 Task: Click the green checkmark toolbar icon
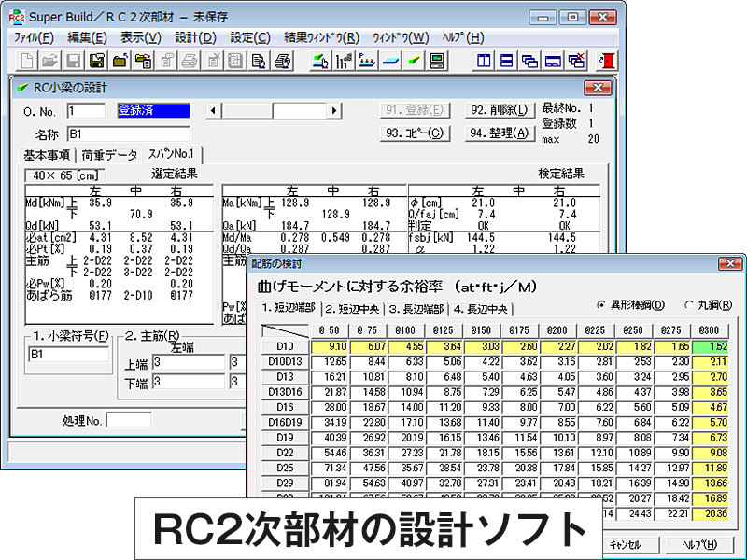414,62
